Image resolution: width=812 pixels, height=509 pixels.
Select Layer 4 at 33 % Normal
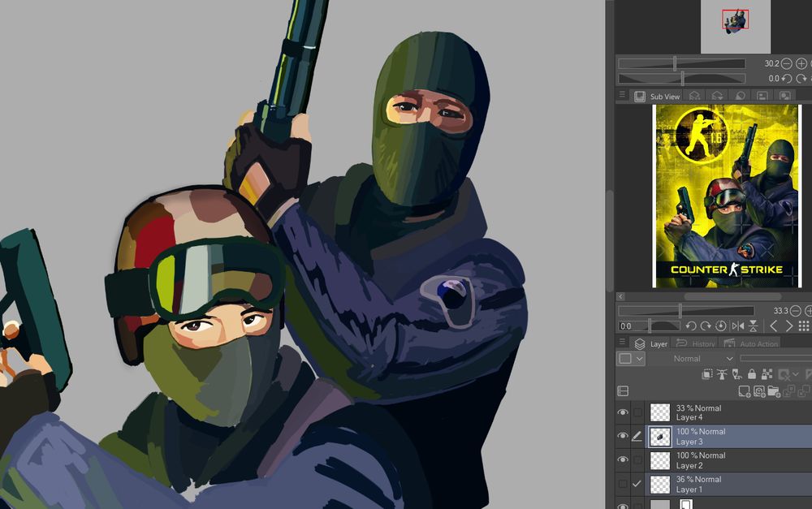[x=729, y=412]
